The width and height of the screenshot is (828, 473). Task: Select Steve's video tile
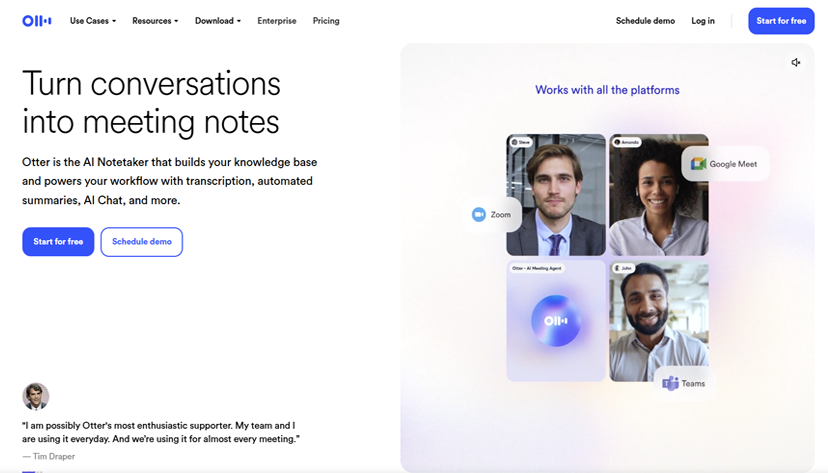(556, 194)
